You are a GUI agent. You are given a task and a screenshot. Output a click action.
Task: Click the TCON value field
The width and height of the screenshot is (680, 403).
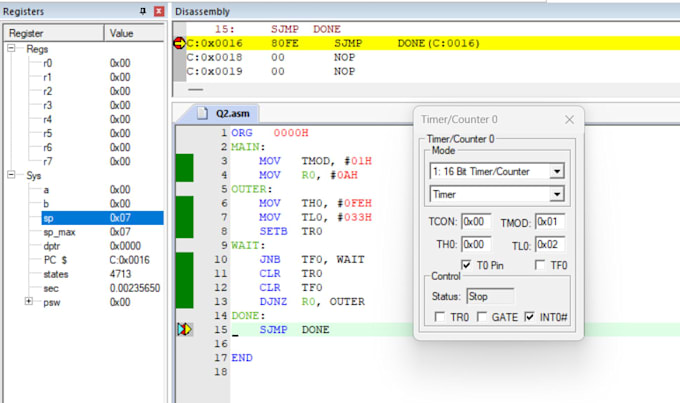(x=476, y=222)
